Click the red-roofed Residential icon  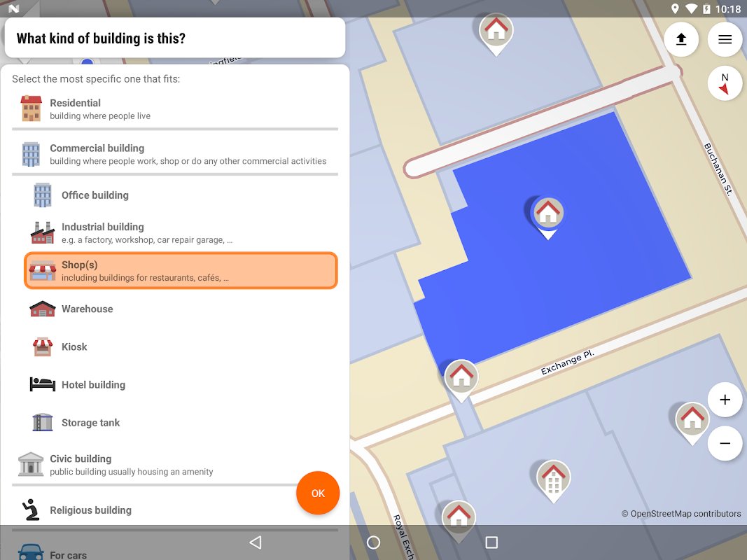pyautogui.click(x=31, y=108)
